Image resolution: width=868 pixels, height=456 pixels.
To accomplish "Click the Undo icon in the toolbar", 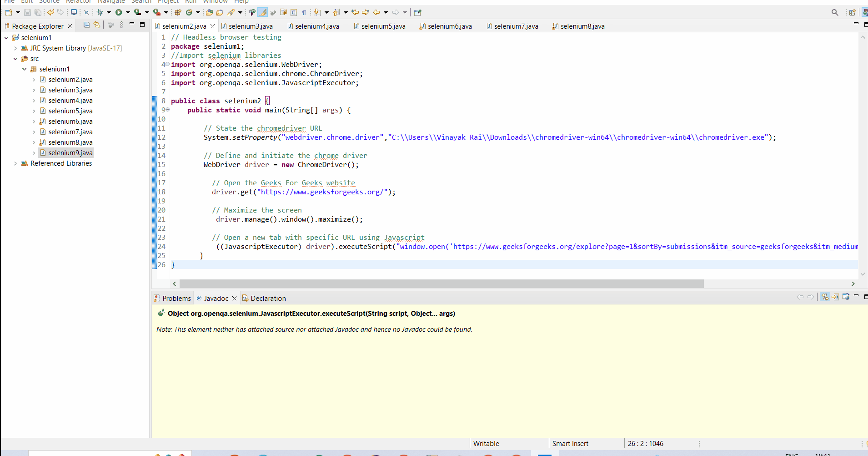I will (50, 12).
